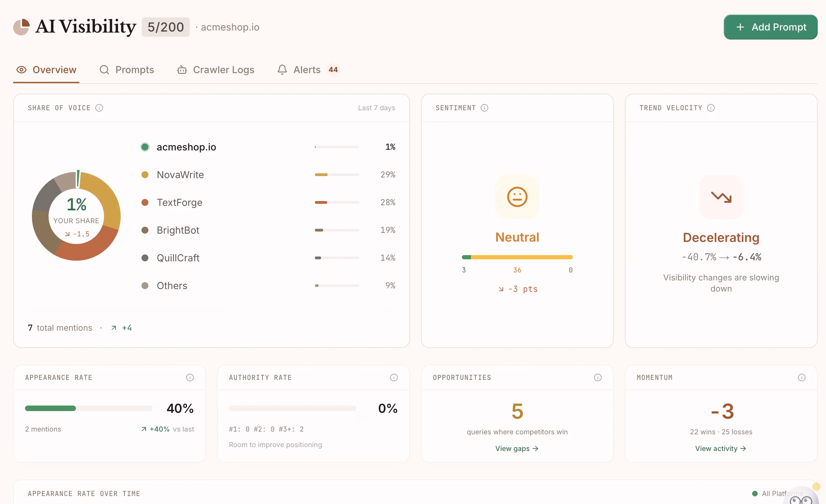
Task: Switch to the Alerts tab
Action: coord(307,70)
